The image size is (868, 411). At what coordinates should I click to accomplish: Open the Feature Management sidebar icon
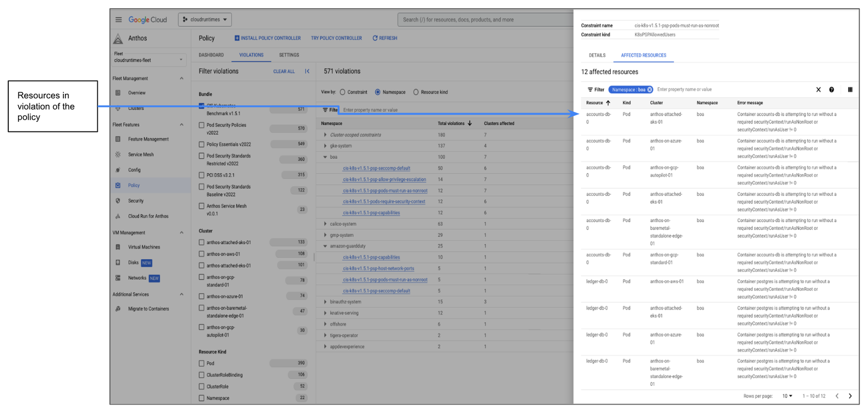tap(118, 139)
